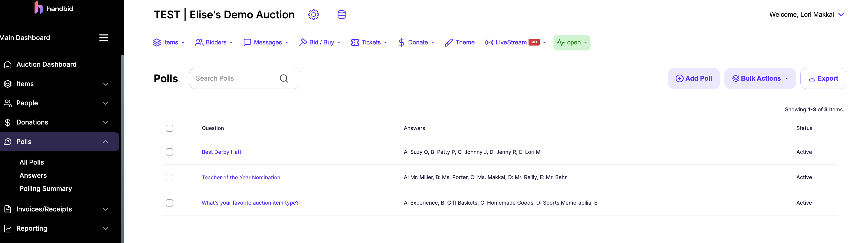Image resolution: width=868 pixels, height=243 pixels.
Task: Click the plus circle icon in Add Poll
Action: [680, 79]
